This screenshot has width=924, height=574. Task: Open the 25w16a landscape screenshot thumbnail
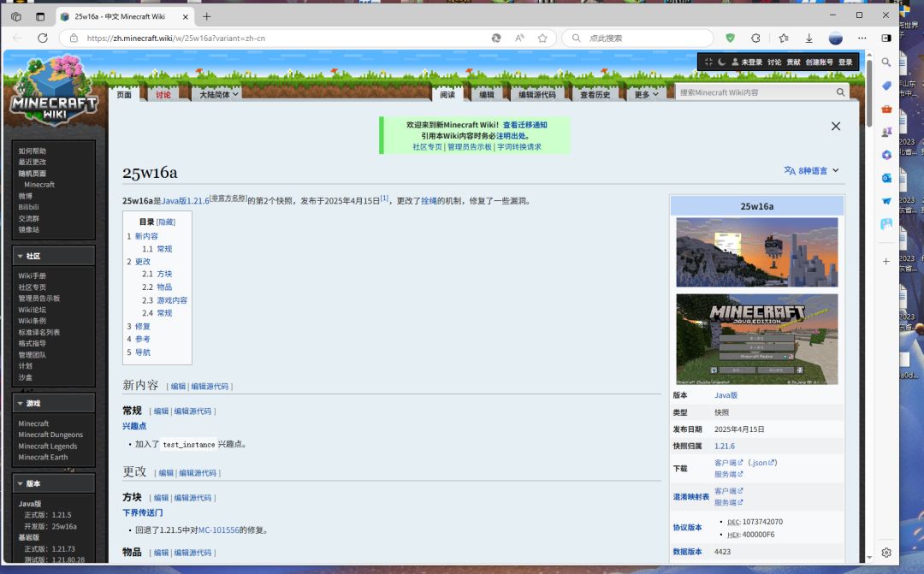756,252
